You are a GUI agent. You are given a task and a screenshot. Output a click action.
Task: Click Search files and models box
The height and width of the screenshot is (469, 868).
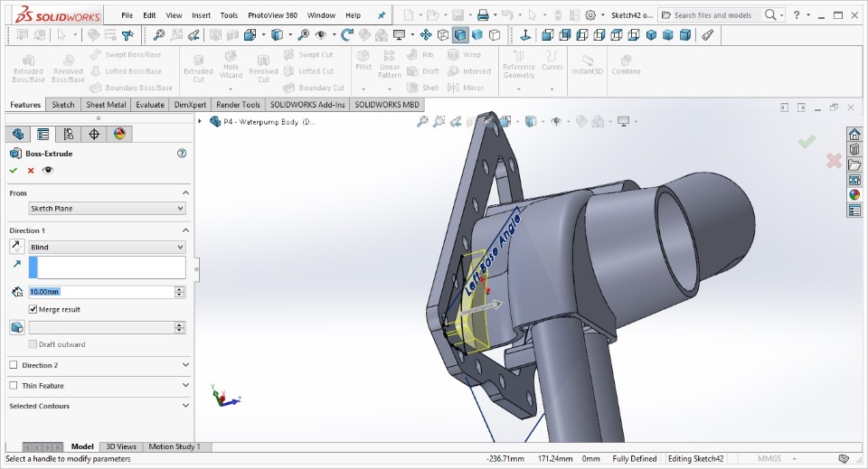point(712,15)
